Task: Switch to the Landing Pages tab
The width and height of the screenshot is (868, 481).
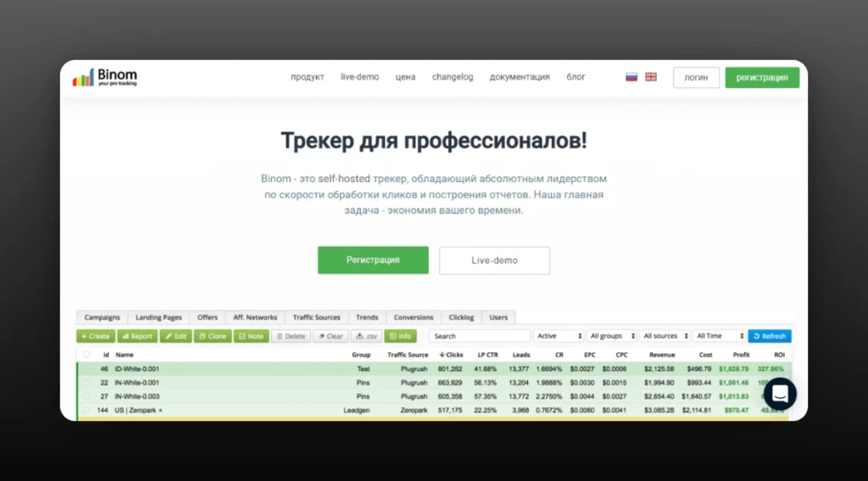Action: click(159, 318)
